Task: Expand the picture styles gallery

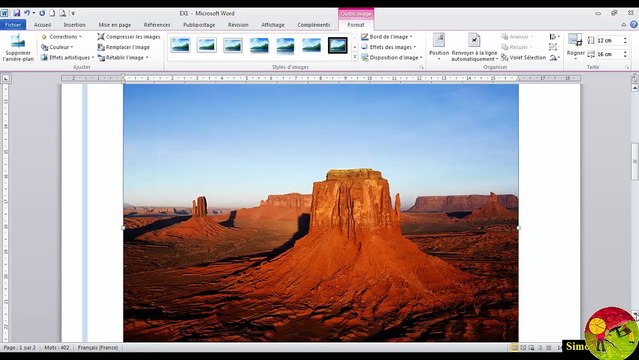Action: coord(355,57)
